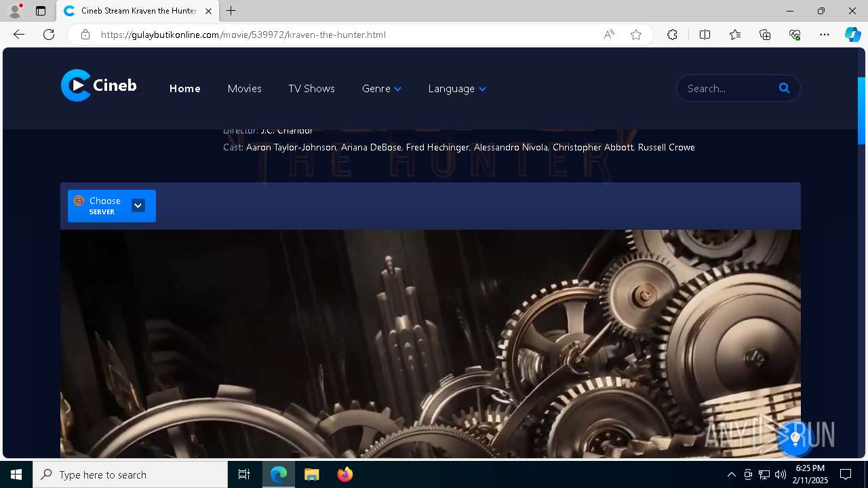Open network status tray icon

click(x=764, y=474)
